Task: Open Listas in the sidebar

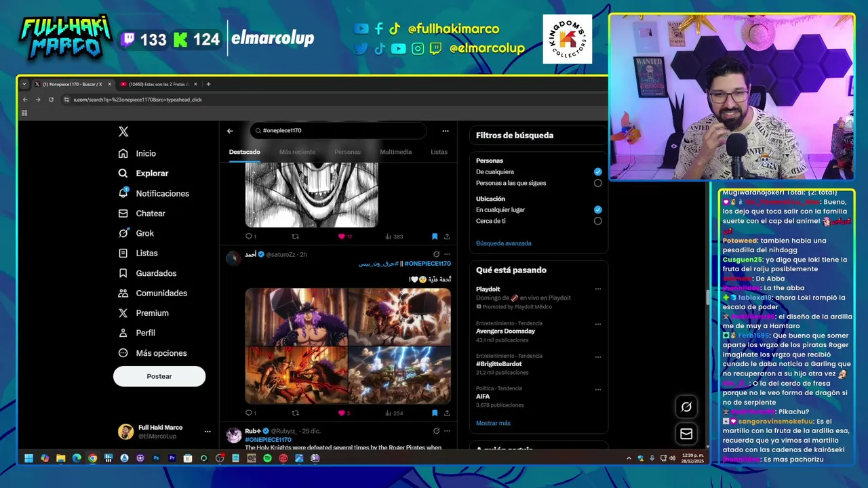Action: click(x=138, y=253)
